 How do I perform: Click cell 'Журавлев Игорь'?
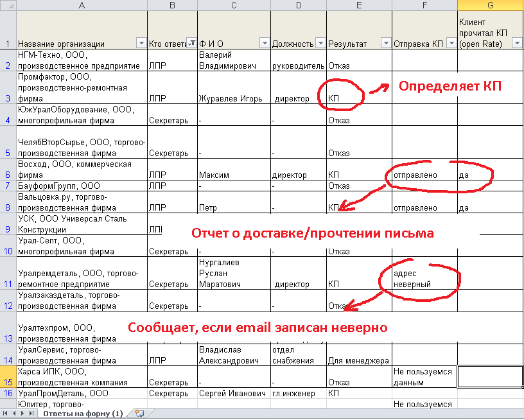[x=234, y=87]
